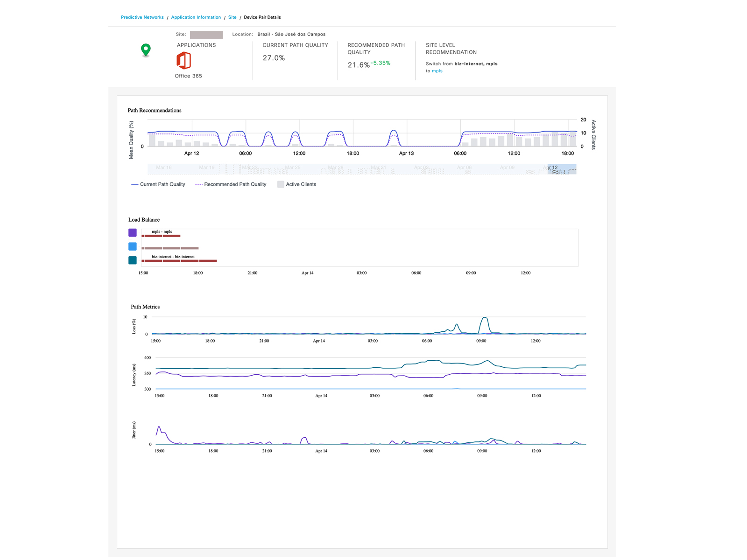747x560 pixels.
Task: Open Predictive Networks breadcrumb
Action: 142,17
